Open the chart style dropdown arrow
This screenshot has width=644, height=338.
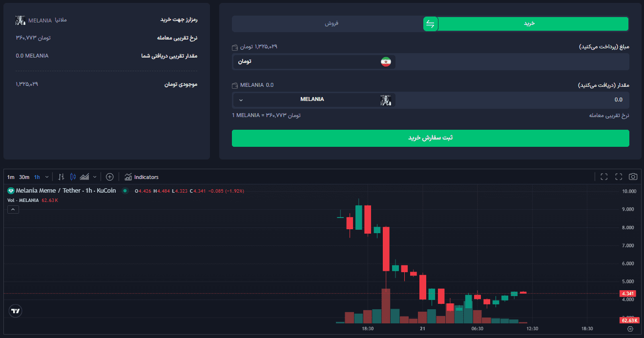pyautogui.click(x=95, y=177)
